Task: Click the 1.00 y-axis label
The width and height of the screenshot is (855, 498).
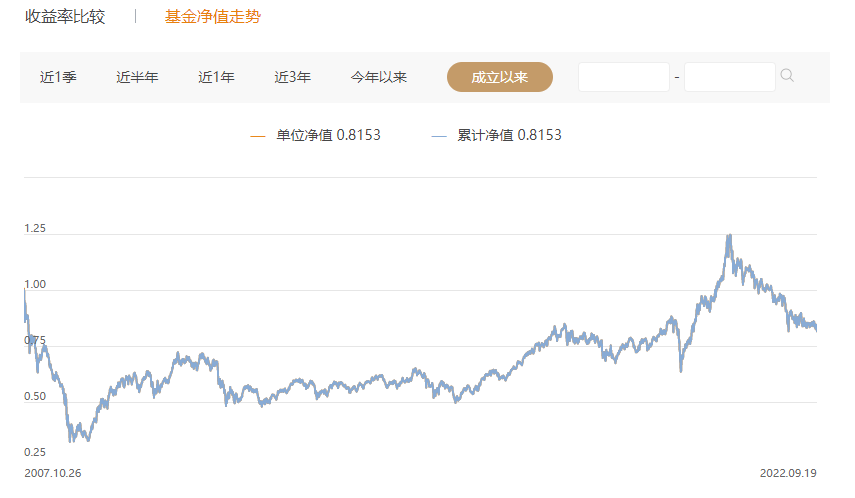Action: coord(35,285)
